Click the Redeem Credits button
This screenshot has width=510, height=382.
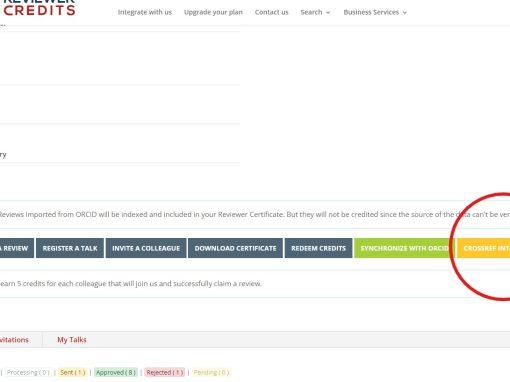pos(318,248)
